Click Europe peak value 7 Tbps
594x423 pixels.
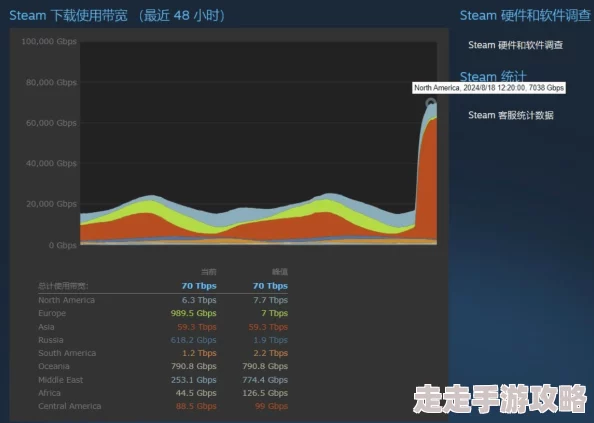[x=274, y=313]
